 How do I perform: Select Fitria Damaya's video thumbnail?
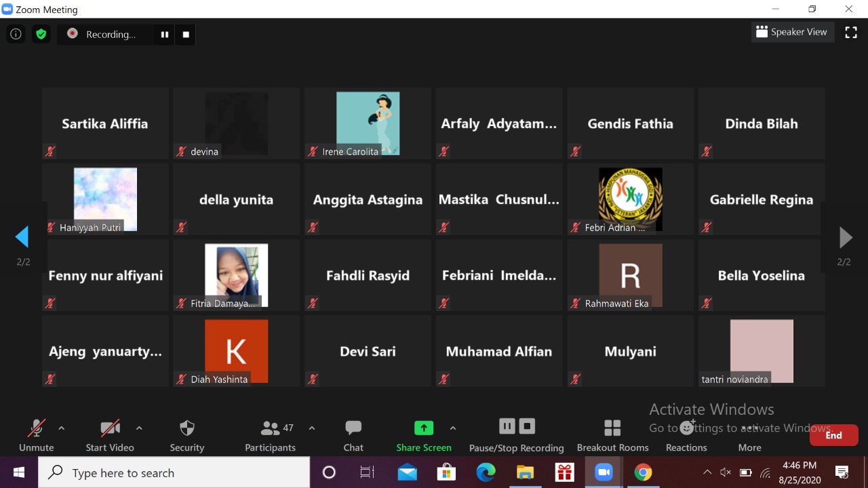click(x=236, y=275)
